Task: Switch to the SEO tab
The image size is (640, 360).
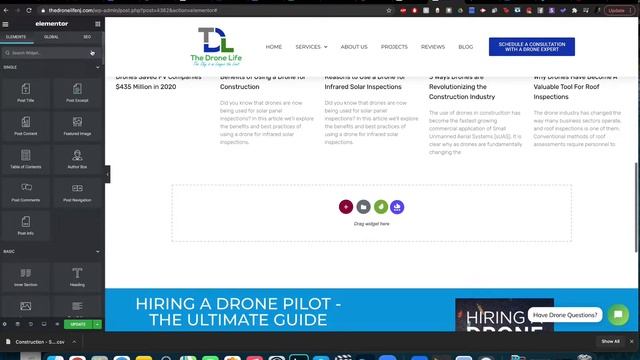Action: coord(87,37)
